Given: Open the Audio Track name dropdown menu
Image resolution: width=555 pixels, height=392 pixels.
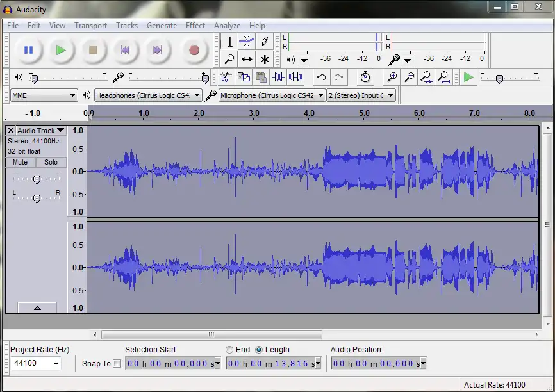Looking at the screenshot, I should [x=41, y=131].
